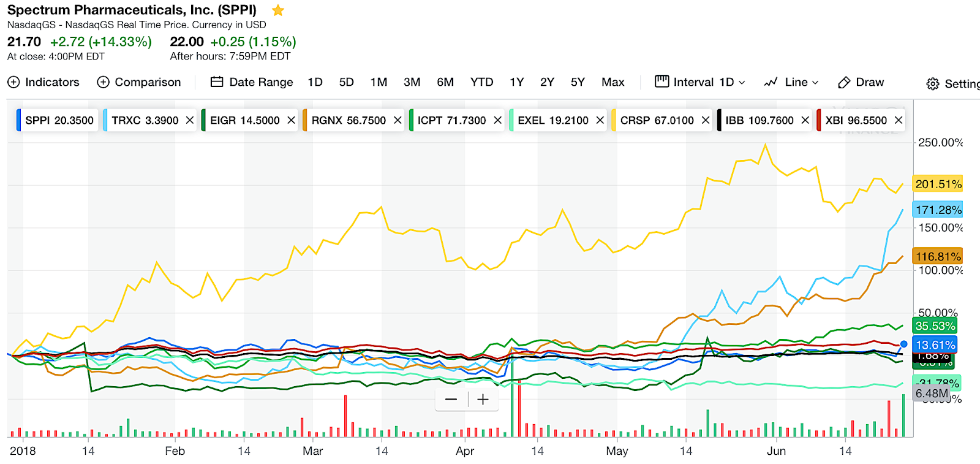Select the 6M range
Viewport: 980px width, 464px height.
click(445, 82)
